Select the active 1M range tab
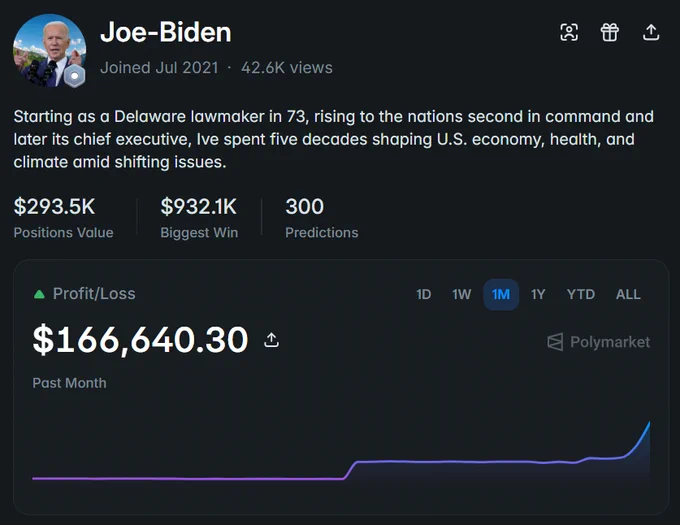680x525 pixels. click(501, 294)
